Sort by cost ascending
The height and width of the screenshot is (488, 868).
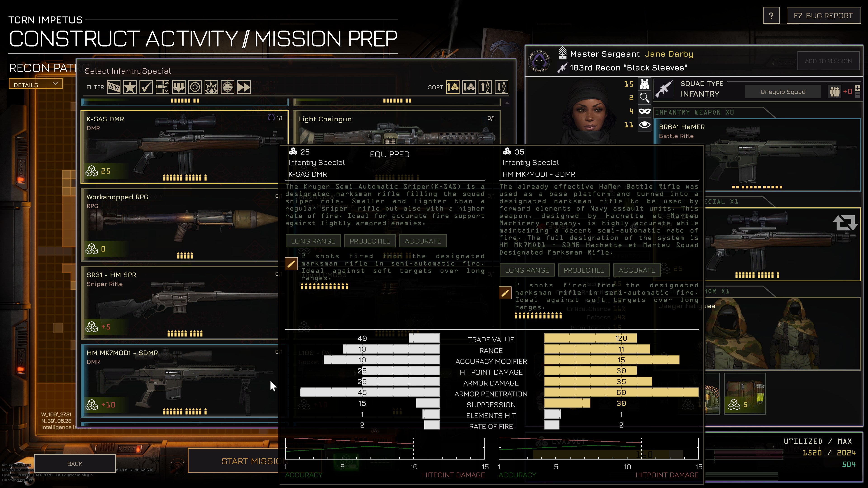453,87
